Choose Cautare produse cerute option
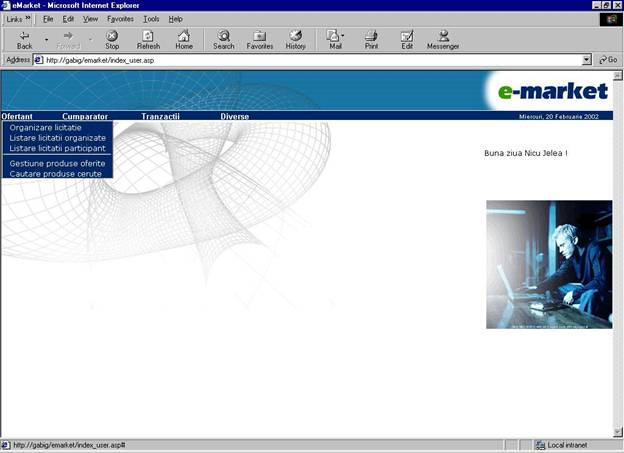 (56, 174)
